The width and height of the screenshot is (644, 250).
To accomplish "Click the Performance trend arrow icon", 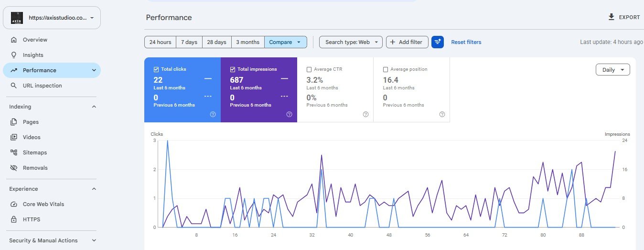I will point(14,70).
